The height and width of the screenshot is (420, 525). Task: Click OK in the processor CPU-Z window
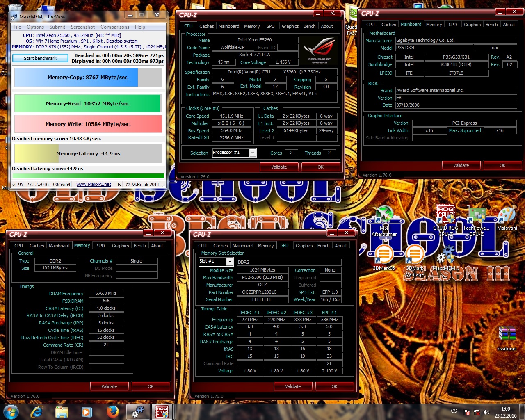click(320, 167)
